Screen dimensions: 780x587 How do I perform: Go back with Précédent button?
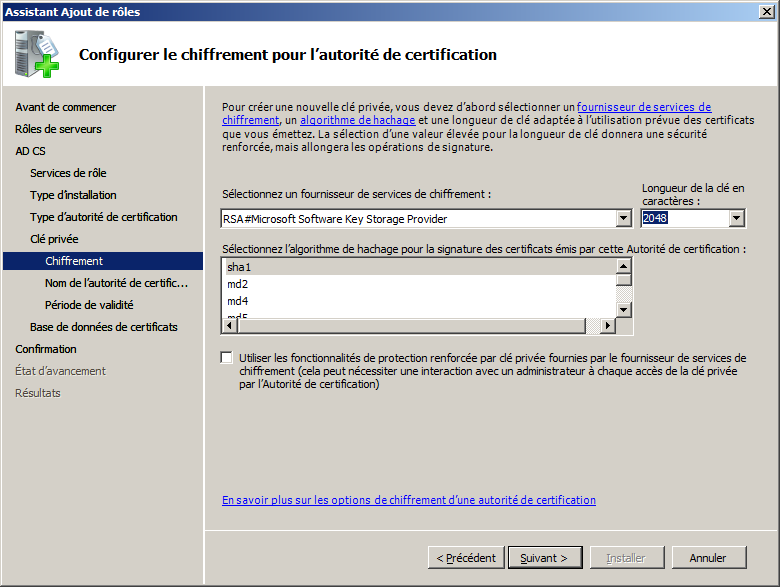tap(465, 557)
